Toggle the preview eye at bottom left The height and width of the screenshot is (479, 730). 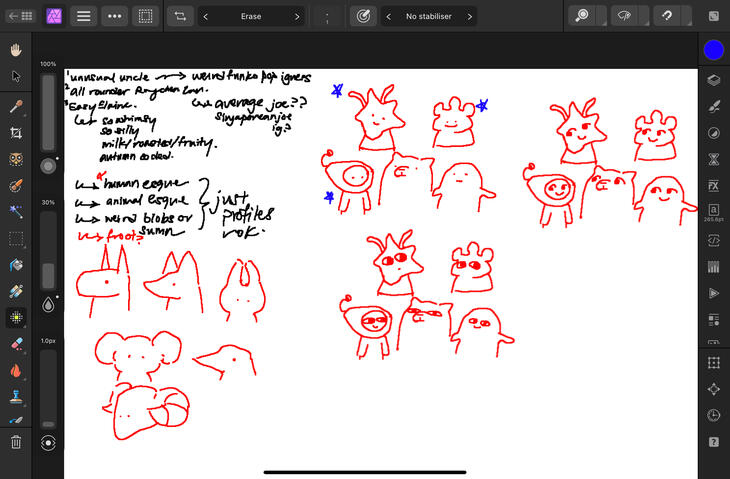[x=47, y=442]
